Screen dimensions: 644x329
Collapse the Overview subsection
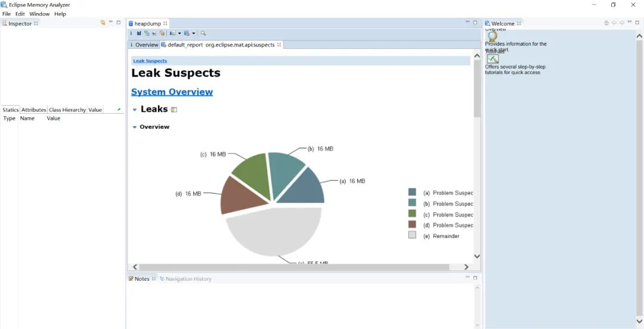(135, 128)
